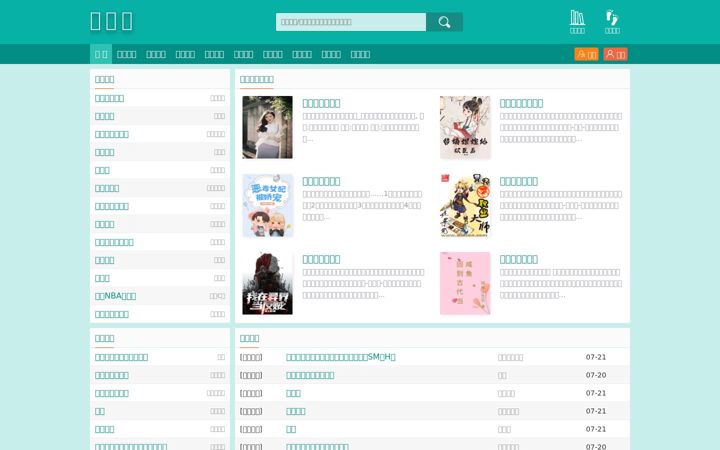Screen dimensions: 720x450
Task: Select the last item in the navigation bar
Action: tap(360, 54)
